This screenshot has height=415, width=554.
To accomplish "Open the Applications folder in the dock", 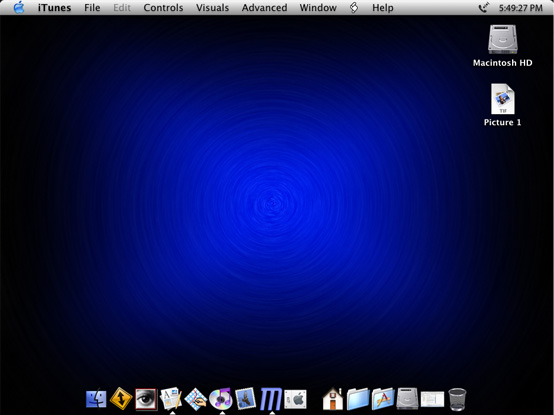I will (383, 399).
